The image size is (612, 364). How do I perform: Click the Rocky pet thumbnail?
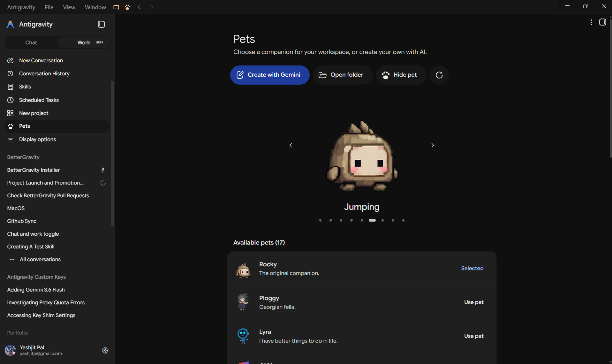243,270
